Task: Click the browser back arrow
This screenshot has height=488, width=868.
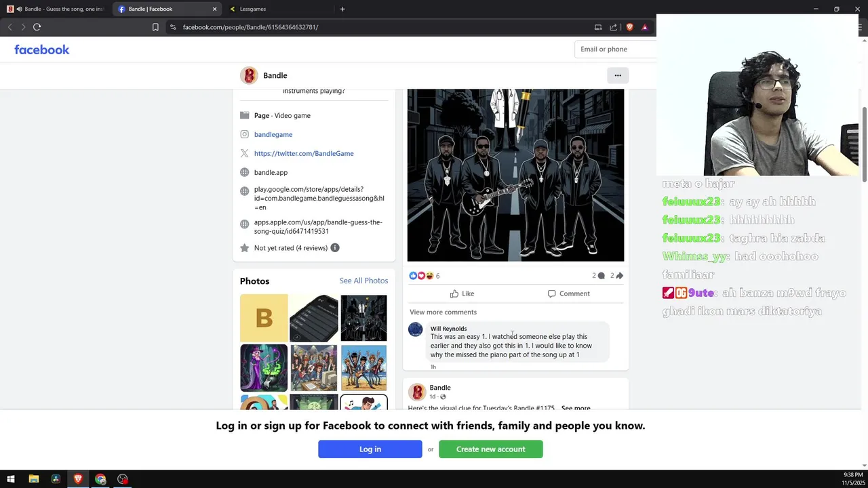Action: [x=9, y=27]
